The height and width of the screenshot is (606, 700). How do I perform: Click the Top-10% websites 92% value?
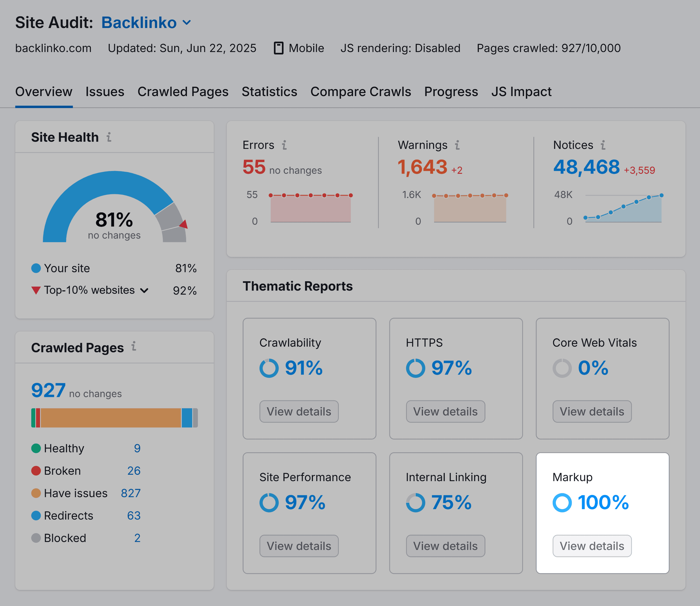pos(185,291)
